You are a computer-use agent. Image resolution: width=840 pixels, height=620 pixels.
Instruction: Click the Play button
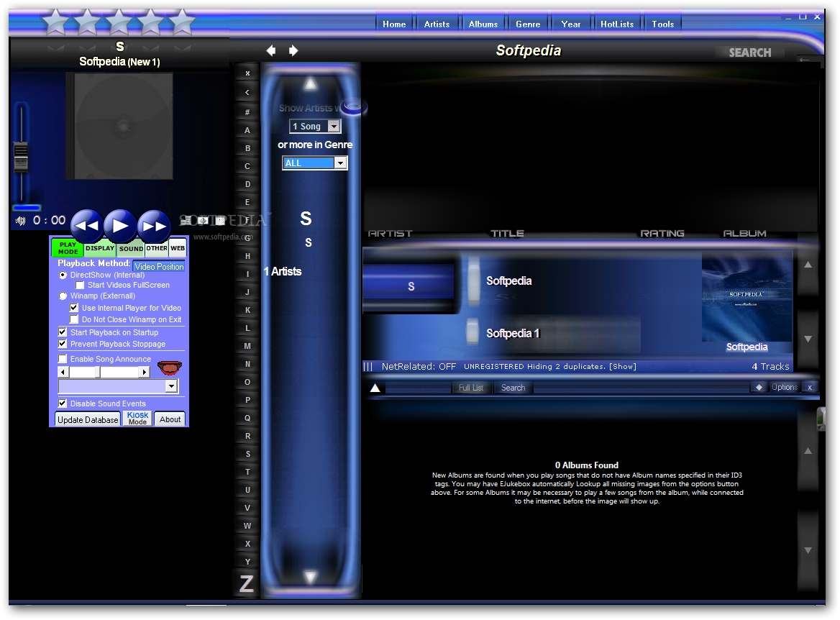coord(120,226)
